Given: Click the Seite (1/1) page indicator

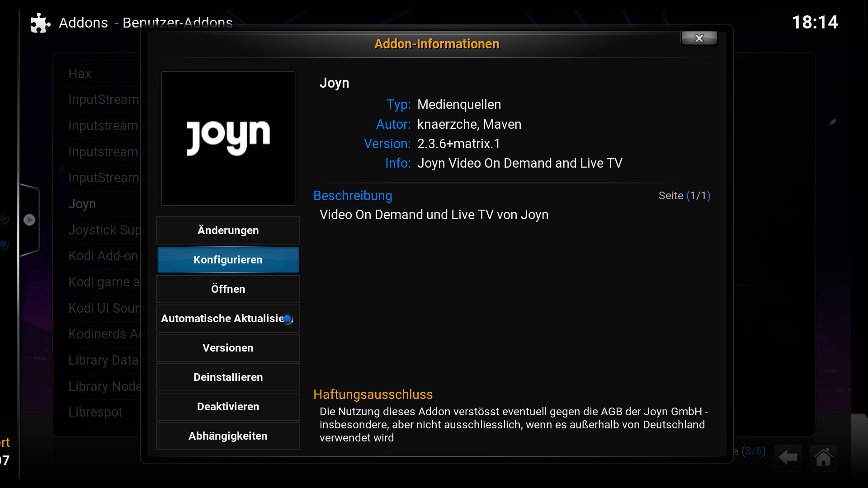Looking at the screenshot, I should tap(684, 196).
